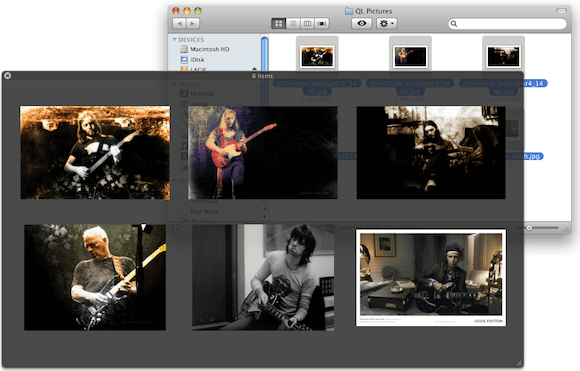
Task: Select the sepia seated guitarist preview image
Action: coord(431,153)
